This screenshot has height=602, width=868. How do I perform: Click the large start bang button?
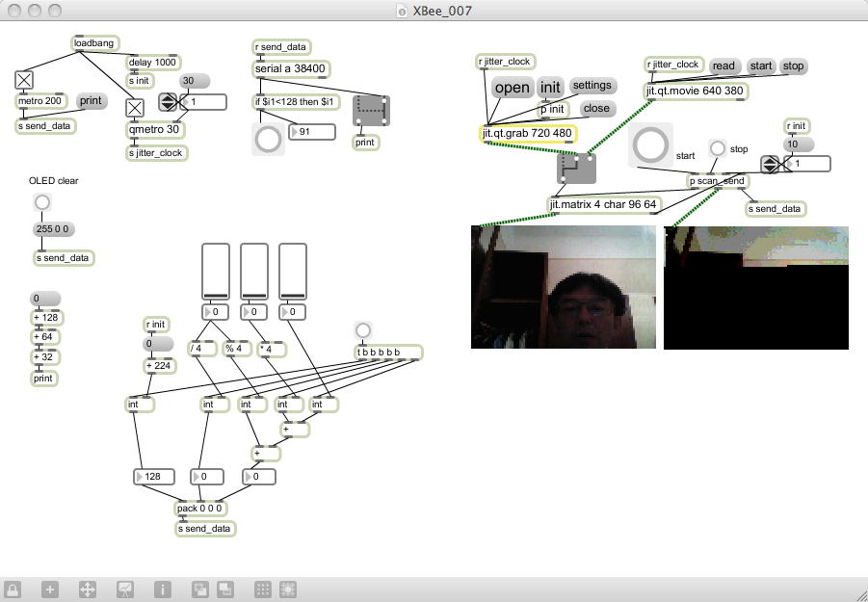(650, 145)
